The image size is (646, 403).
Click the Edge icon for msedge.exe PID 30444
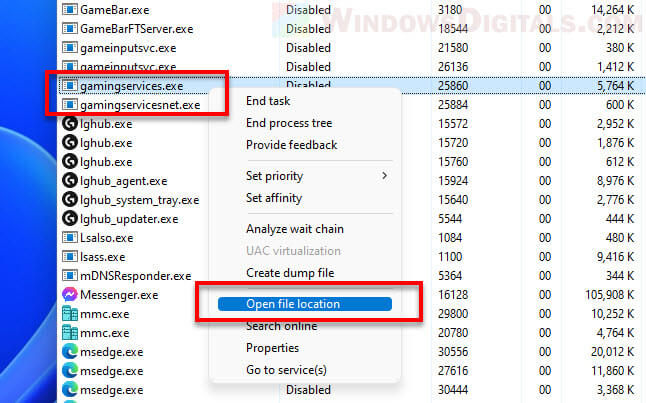tap(70, 389)
